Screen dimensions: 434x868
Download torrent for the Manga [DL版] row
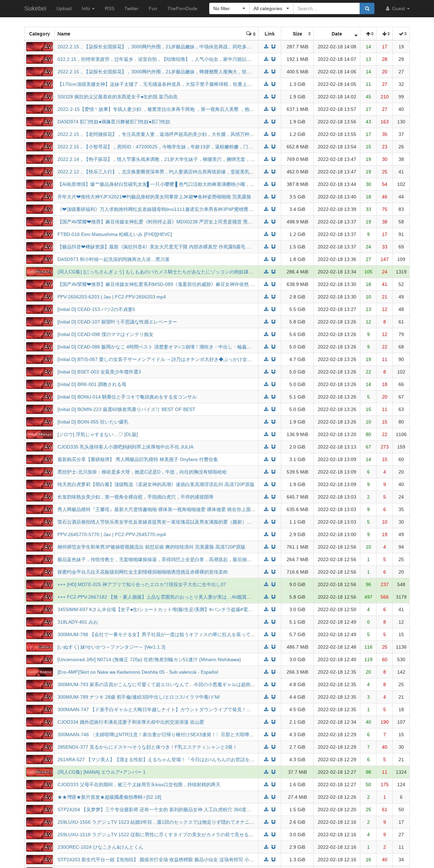click(266, 434)
